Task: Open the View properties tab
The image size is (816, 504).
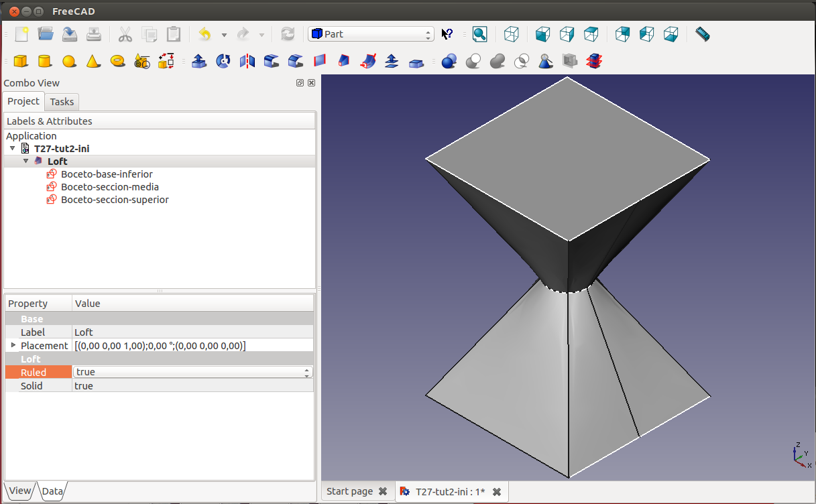Action: pos(19,491)
